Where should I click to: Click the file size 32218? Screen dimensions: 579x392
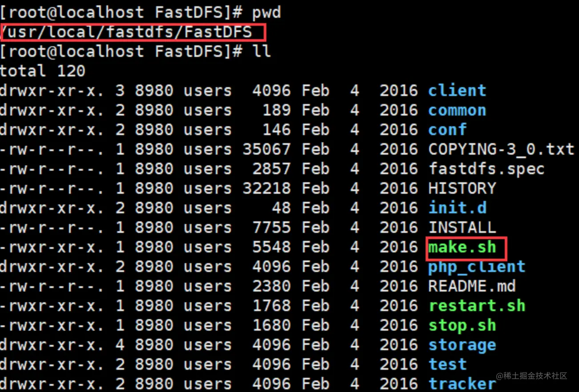[266, 188]
